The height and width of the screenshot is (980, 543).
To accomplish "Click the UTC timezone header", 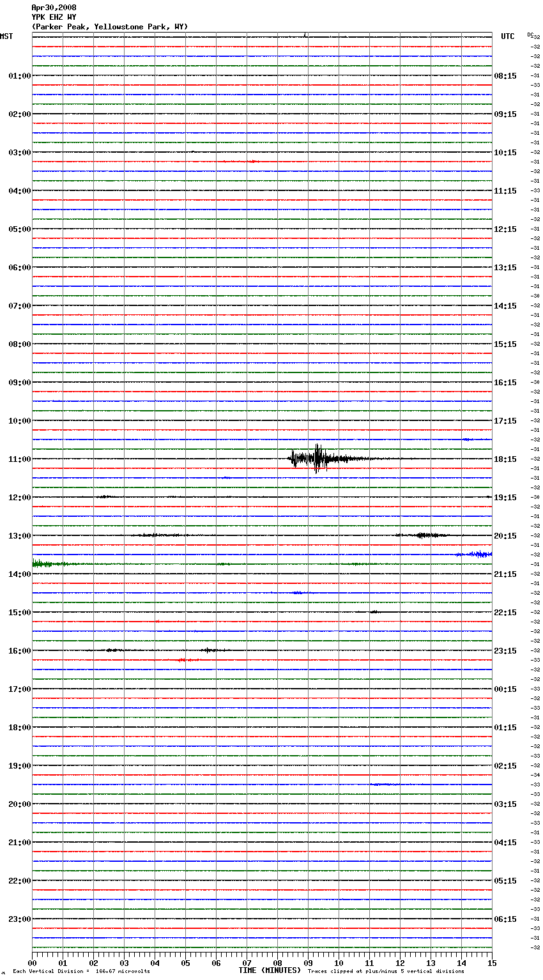I will point(507,36).
